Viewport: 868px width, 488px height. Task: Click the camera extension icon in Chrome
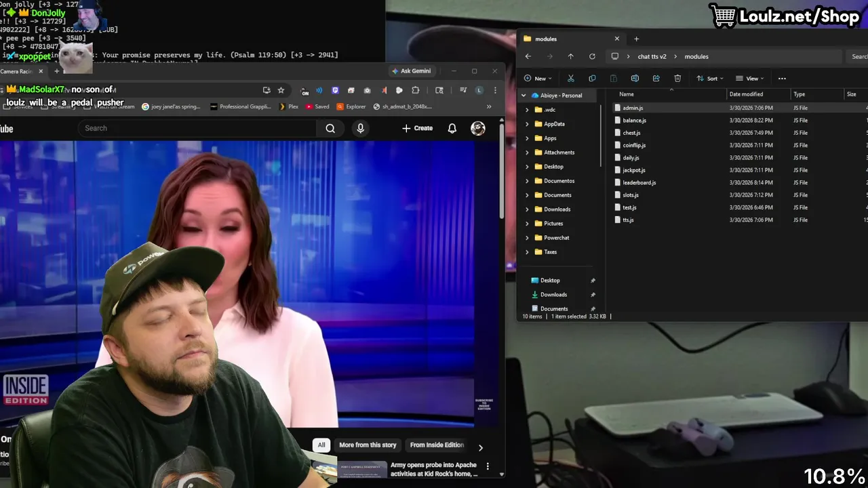(367, 90)
